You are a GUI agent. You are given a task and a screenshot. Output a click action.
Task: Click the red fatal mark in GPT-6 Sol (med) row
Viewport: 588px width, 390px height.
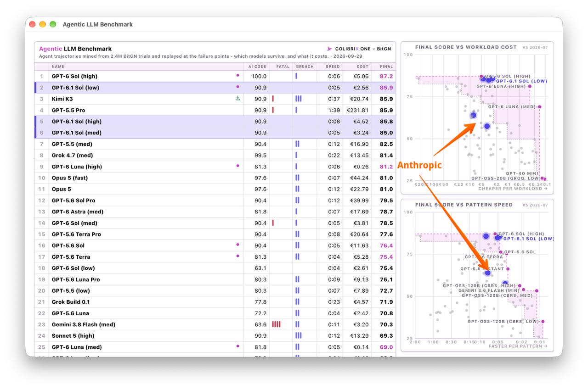[x=273, y=223]
